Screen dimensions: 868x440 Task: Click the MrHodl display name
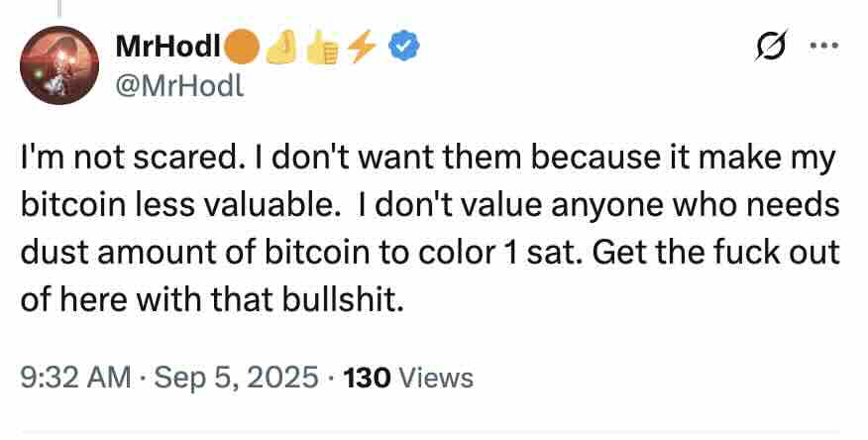coord(171,45)
